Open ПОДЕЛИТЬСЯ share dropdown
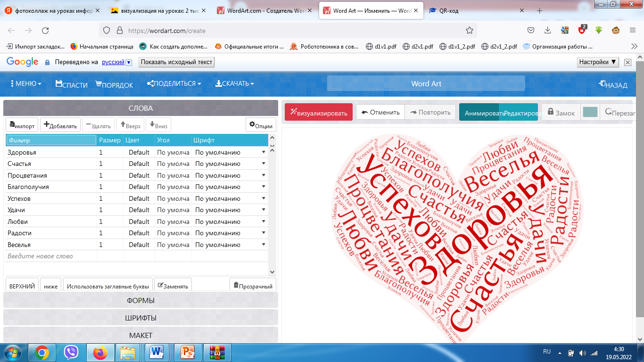The width and height of the screenshot is (644, 362). coord(174,83)
